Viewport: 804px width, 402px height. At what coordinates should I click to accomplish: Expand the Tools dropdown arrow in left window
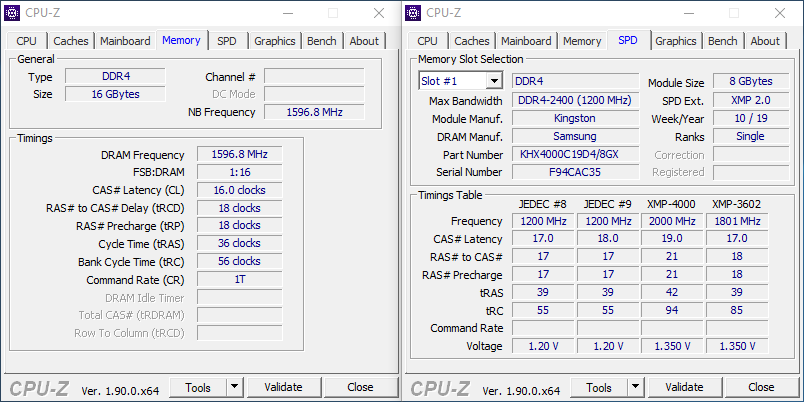click(234, 387)
